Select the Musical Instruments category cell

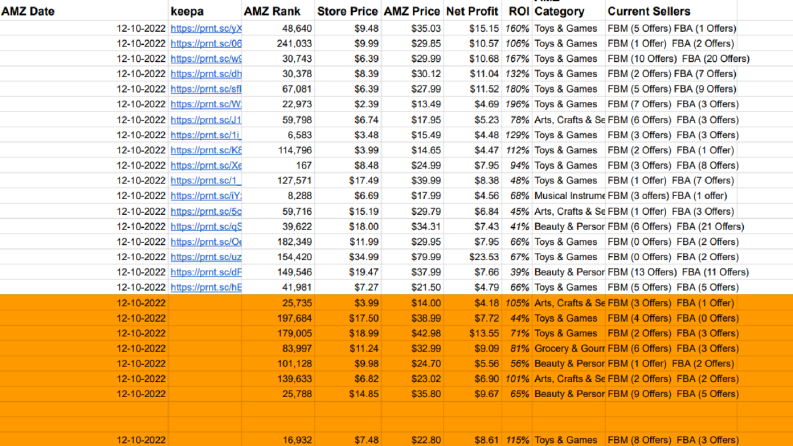point(568,196)
